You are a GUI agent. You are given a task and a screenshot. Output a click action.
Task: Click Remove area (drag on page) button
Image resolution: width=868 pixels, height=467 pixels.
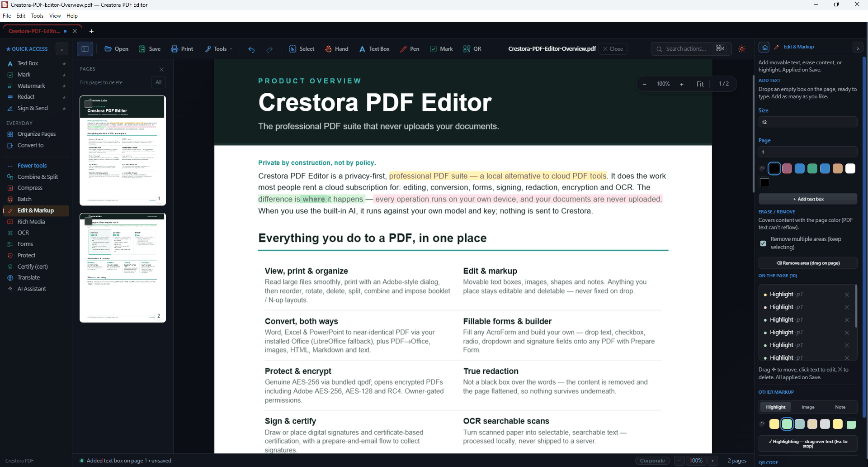[x=808, y=263]
